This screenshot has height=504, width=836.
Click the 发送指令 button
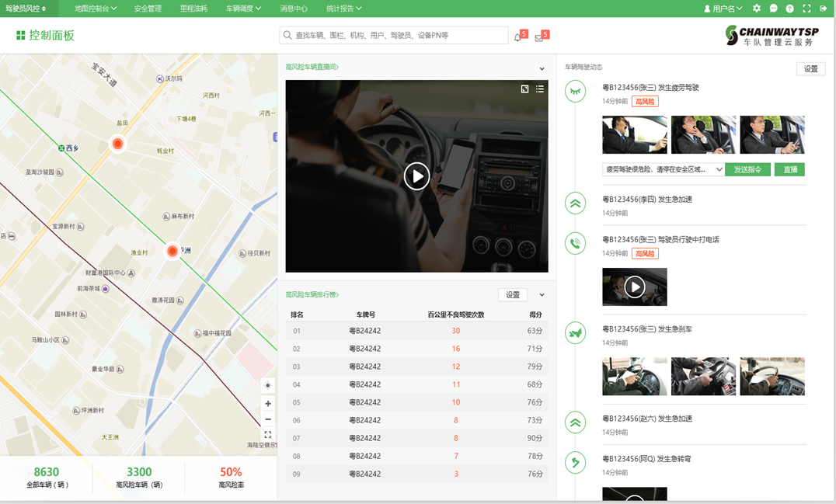[x=747, y=169]
